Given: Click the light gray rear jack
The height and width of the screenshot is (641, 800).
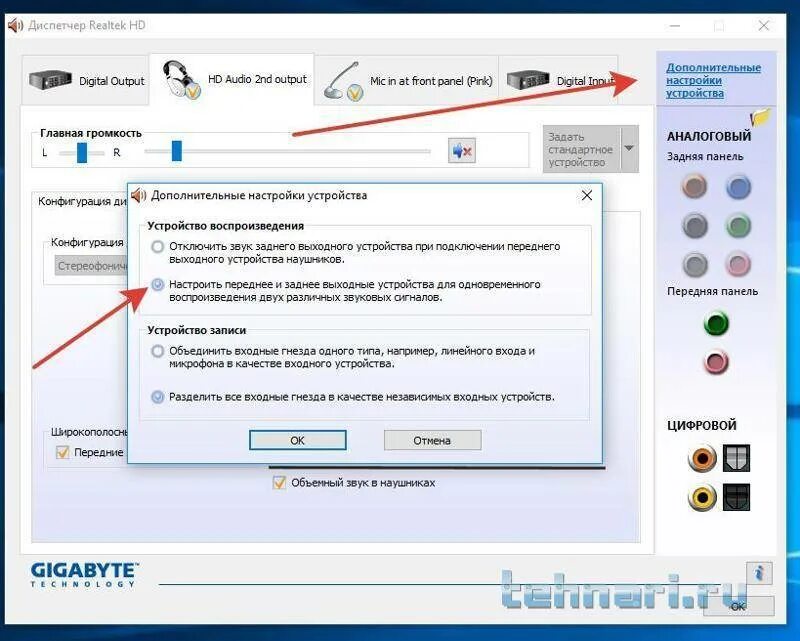Looking at the screenshot, I should [x=694, y=264].
